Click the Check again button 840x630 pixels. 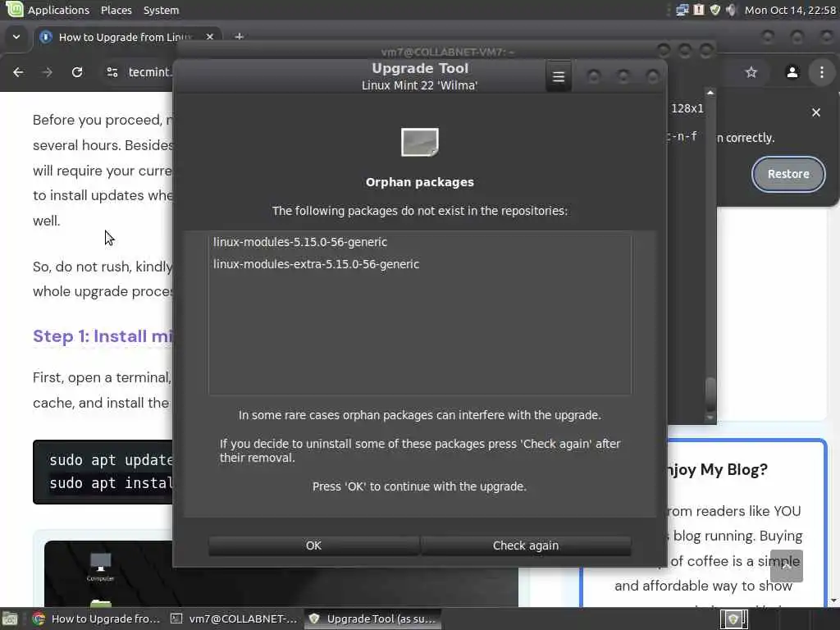point(526,546)
